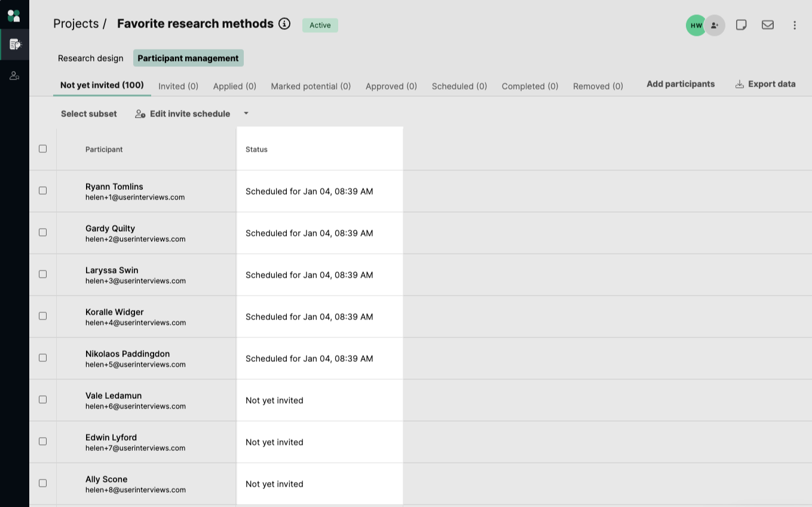Click participant name Edwin Lyford
Viewport: 812px width, 507px height.
[x=111, y=437]
